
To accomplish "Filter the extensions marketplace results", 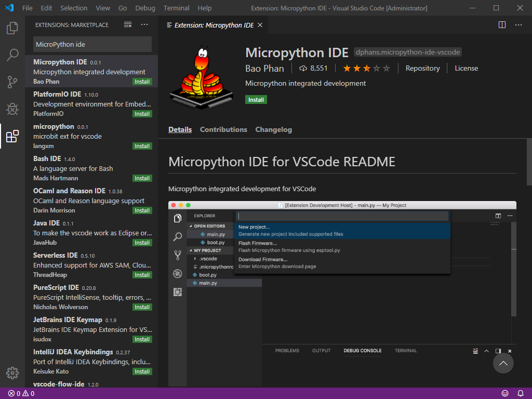I will (127, 24).
